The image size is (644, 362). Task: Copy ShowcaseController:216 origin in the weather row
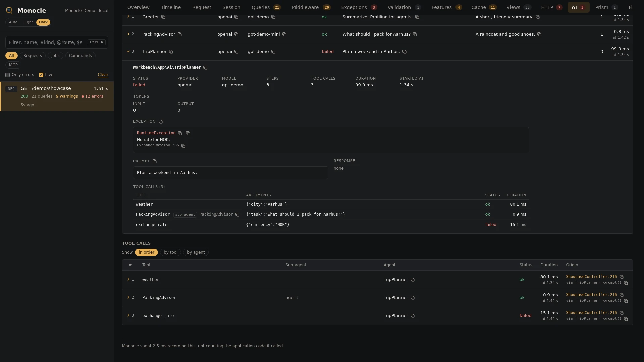click(622, 277)
